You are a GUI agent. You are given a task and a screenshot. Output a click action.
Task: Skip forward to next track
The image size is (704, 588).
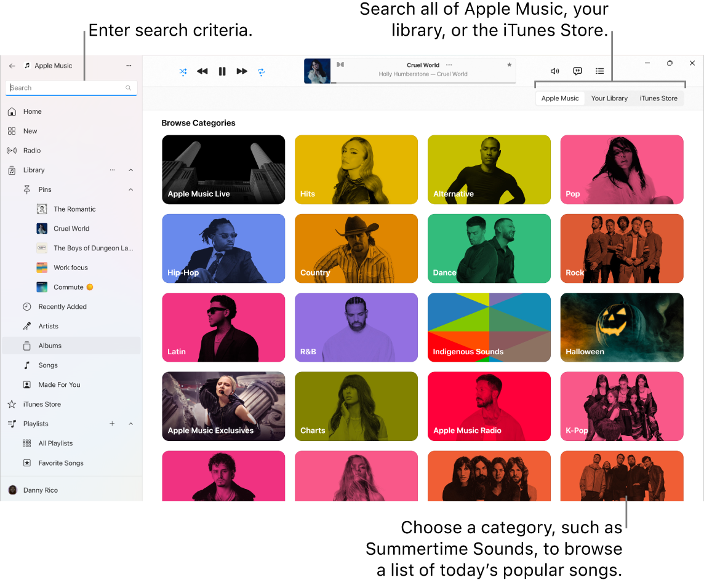[x=242, y=71]
